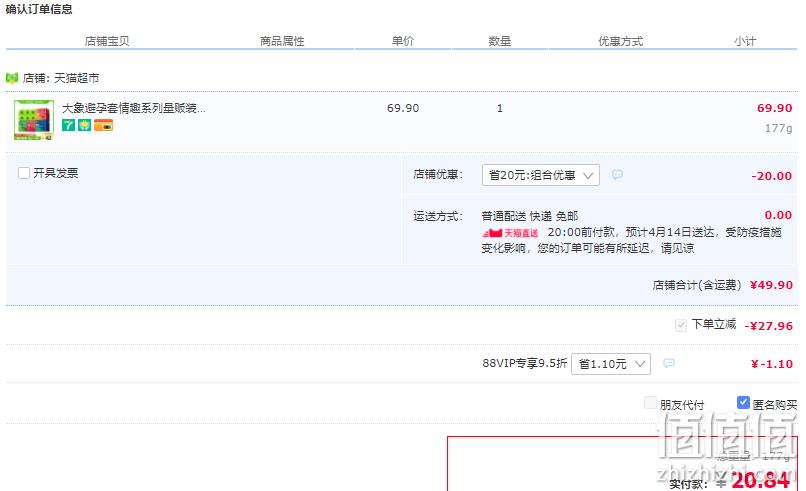Click the -20.00 store discount amount
806x491 pixels.
coord(772,176)
